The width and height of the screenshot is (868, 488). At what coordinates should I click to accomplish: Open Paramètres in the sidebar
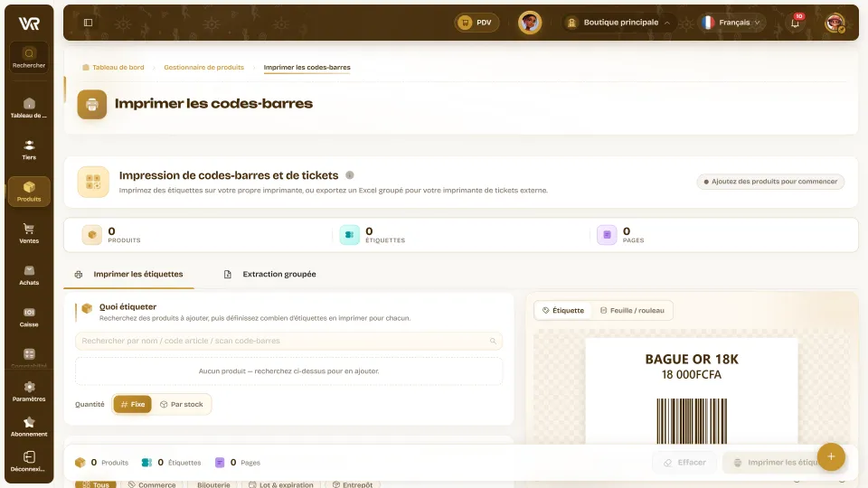pyautogui.click(x=29, y=391)
